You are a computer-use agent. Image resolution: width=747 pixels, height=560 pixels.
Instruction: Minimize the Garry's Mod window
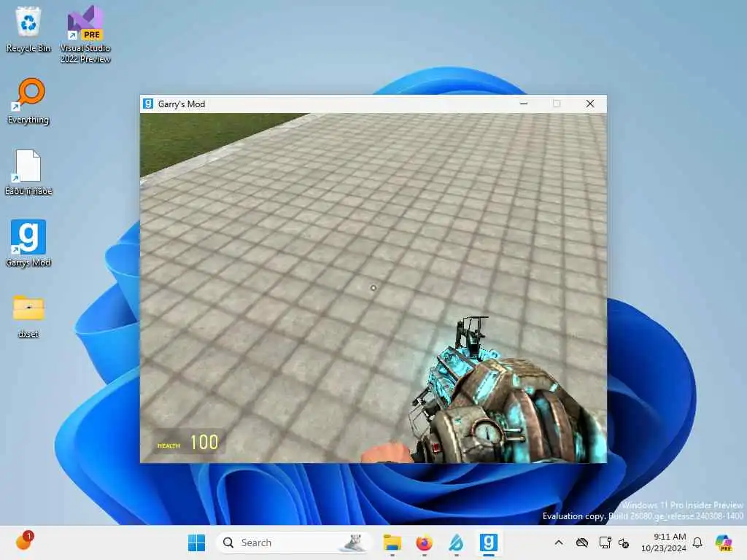click(x=524, y=104)
